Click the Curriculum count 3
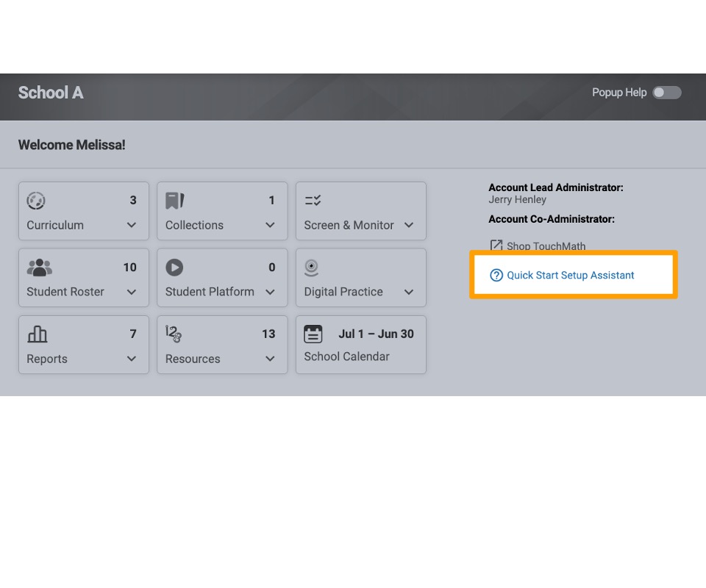This screenshot has width=706, height=588. pos(133,200)
